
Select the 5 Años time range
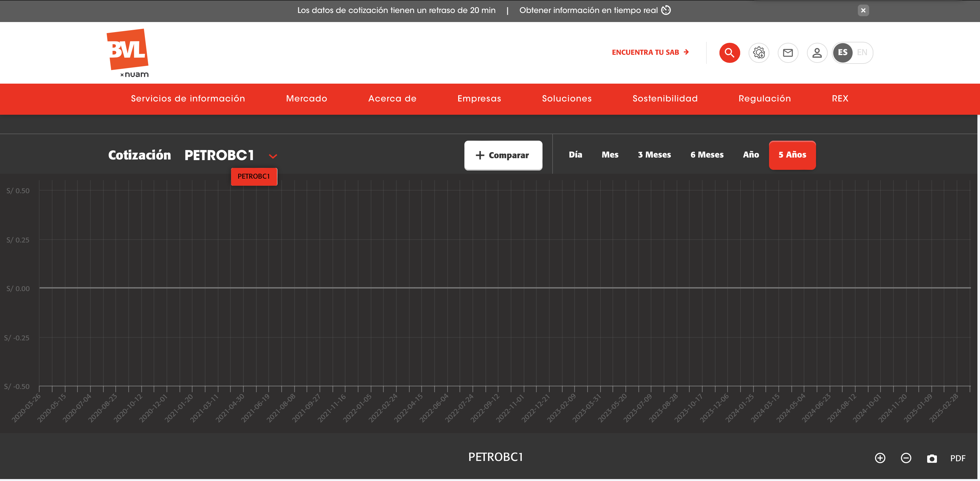pos(792,155)
